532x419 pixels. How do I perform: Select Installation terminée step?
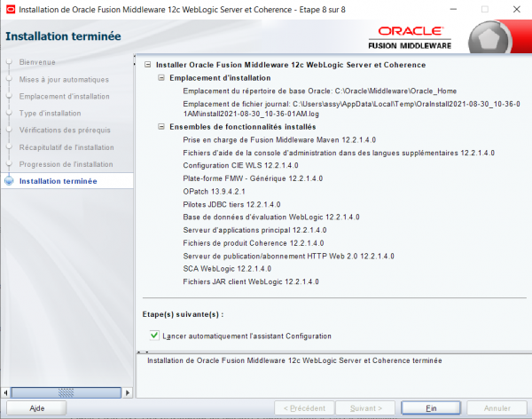pos(59,181)
